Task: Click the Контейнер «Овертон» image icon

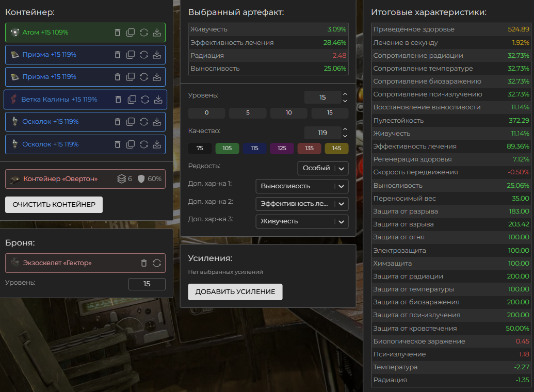Action: pyautogui.click(x=14, y=179)
